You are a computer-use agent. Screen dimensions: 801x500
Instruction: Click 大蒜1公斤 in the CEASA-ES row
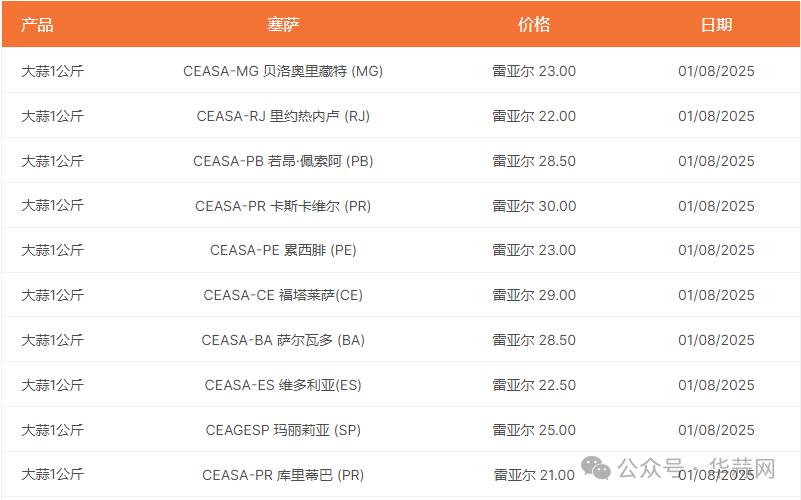coord(52,385)
